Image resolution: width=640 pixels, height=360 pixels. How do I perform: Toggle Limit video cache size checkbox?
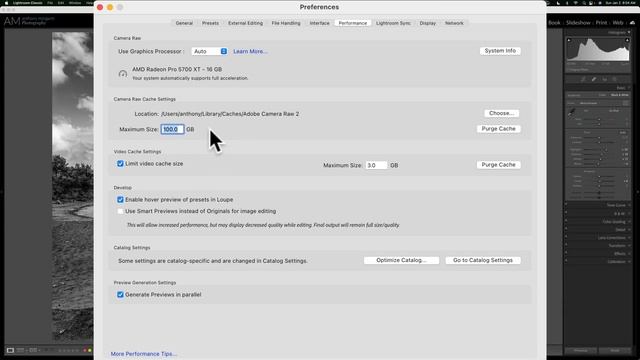120,164
